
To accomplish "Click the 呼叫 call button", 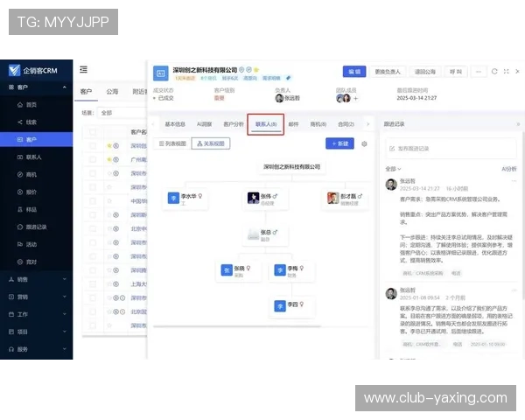I will (456, 72).
